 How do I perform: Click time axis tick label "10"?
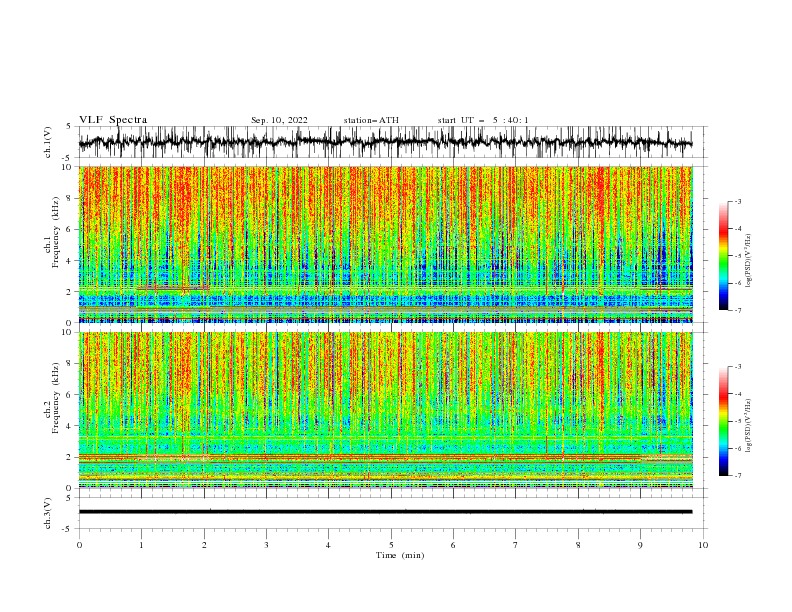pyautogui.click(x=703, y=545)
